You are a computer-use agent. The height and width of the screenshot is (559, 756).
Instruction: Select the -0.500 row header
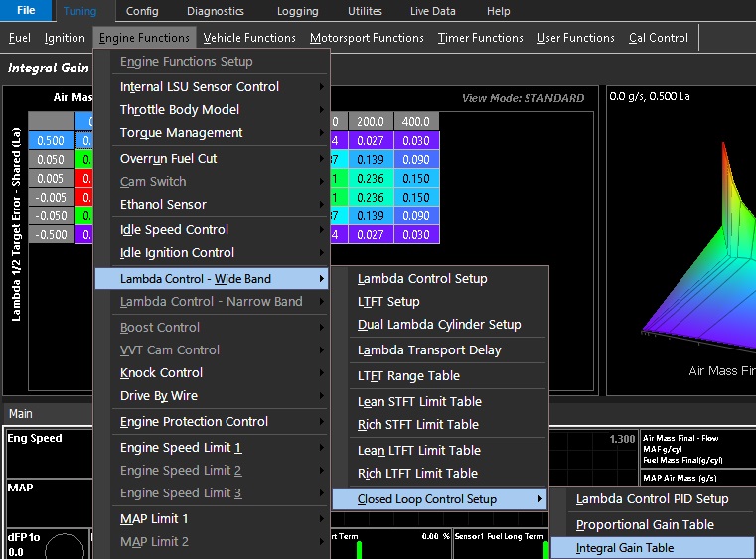coord(51,234)
